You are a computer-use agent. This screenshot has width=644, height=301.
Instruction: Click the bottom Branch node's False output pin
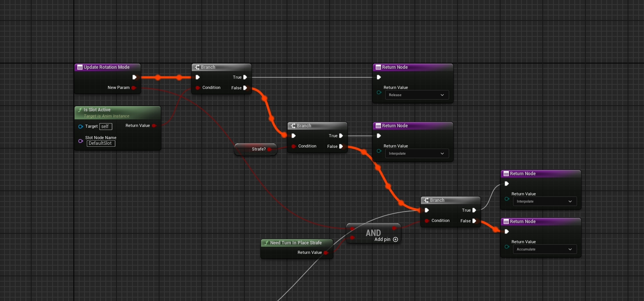(474, 221)
